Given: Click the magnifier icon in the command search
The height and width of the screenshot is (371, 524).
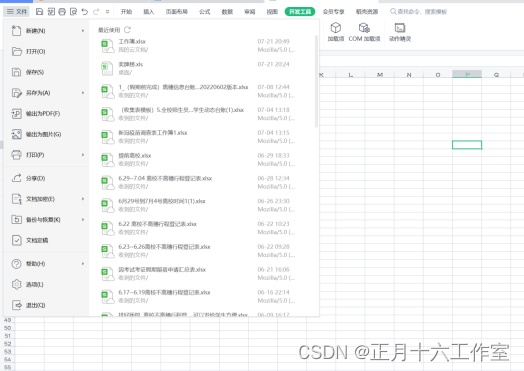Looking at the screenshot, I should coord(393,12).
